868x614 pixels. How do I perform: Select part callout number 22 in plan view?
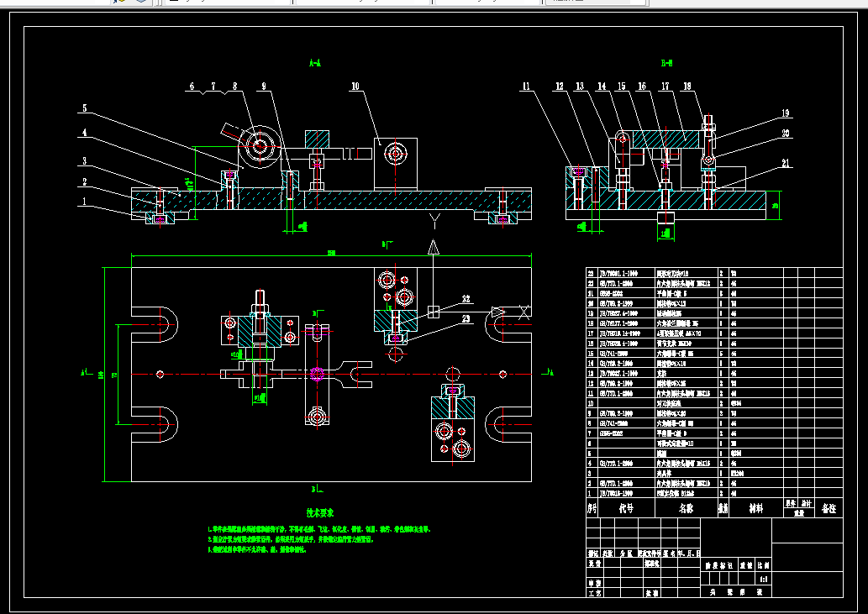[466, 299]
